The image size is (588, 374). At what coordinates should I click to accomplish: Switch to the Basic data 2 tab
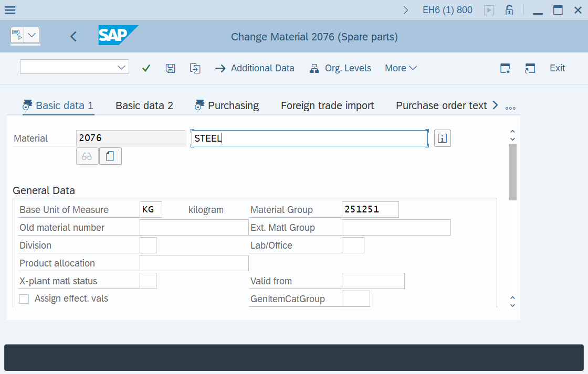click(x=144, y=105)
